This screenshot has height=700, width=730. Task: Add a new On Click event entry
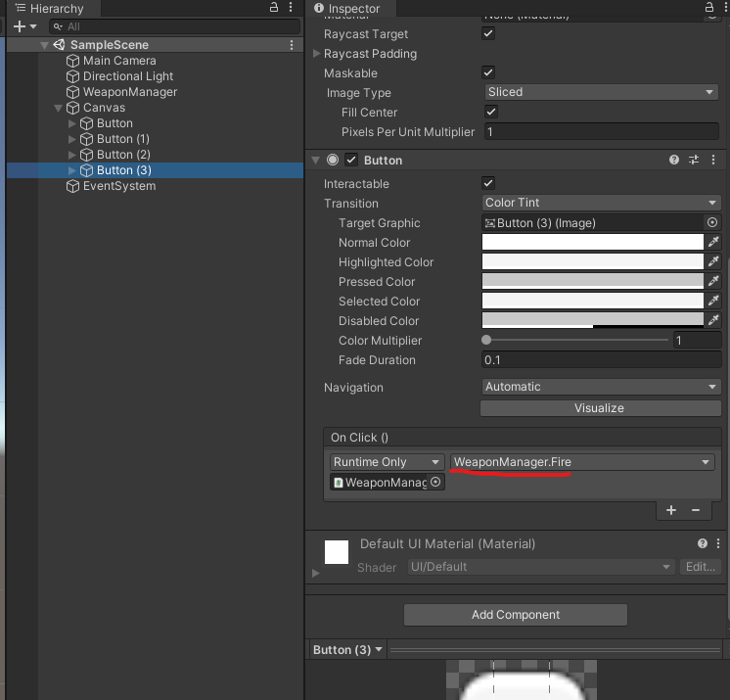pyautogui.click(x=671, y=510)
